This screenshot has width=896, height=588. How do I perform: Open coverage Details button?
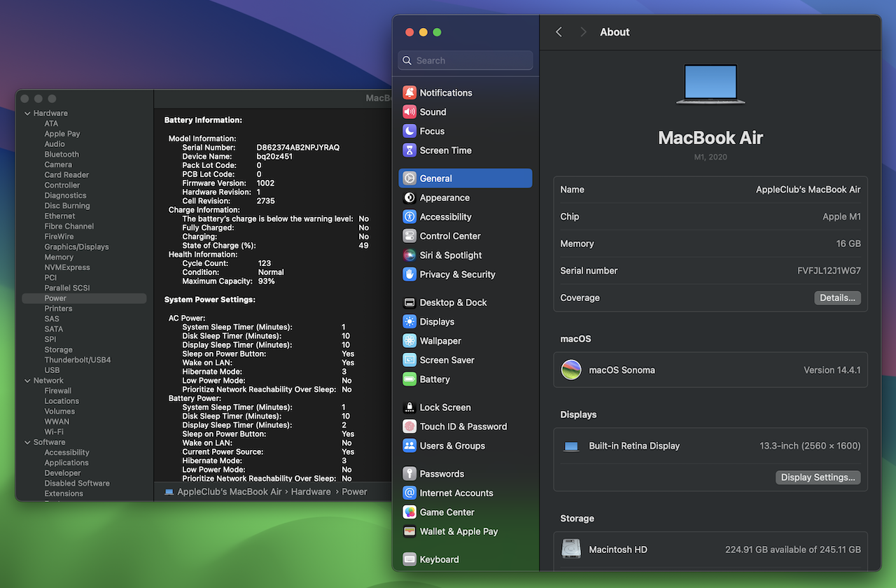tap(837, 297)
